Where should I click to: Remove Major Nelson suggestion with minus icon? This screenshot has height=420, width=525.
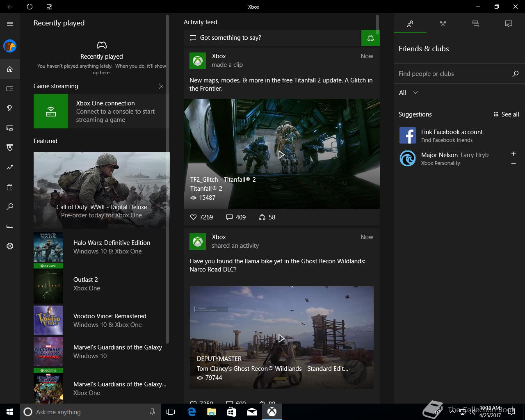pyautogui.click(x=514, y=164)
